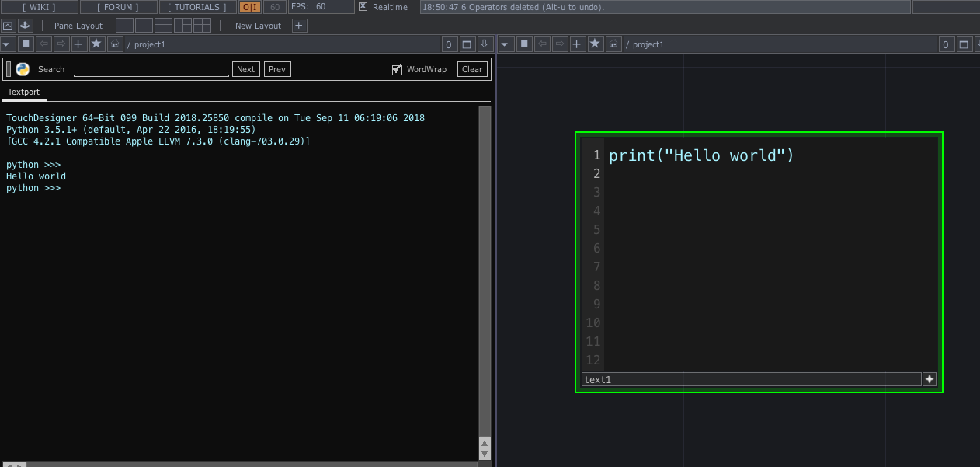This screenshot has height=467, width=980.
Task: Click the bookmark star icon in the left pane toolbar
Action: 97,44
